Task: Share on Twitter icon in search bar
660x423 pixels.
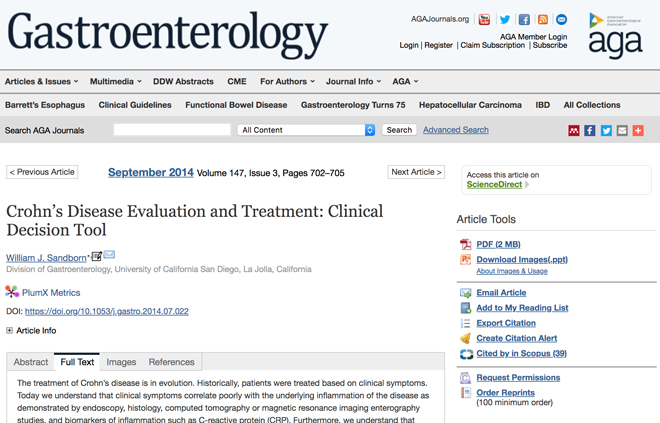Action: [606, 130]
